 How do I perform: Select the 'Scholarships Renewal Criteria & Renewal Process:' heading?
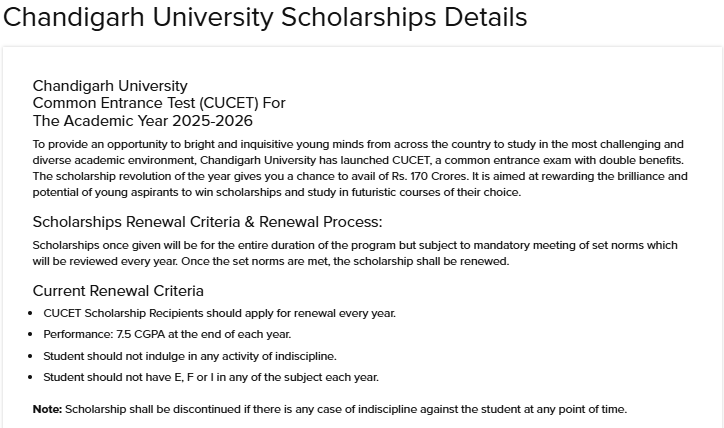point(207,221)
